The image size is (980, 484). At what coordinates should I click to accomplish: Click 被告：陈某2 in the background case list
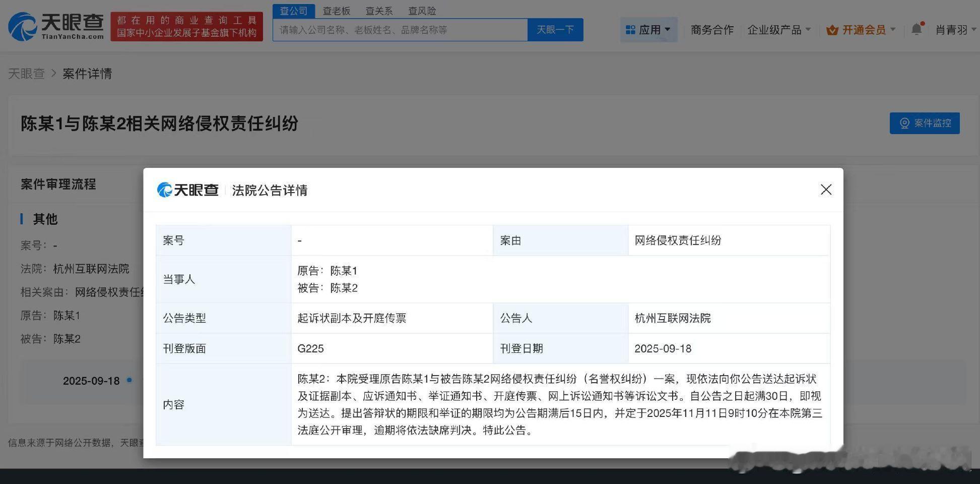click(x=50, y=339)
